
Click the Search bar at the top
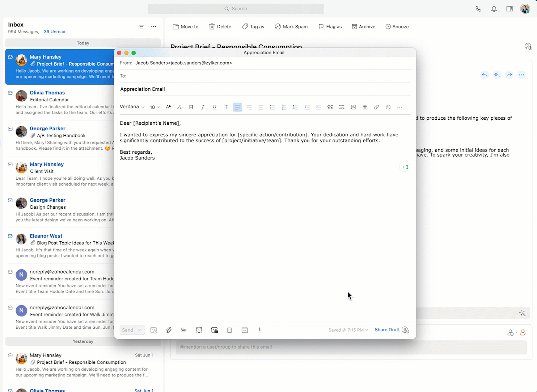236,9
